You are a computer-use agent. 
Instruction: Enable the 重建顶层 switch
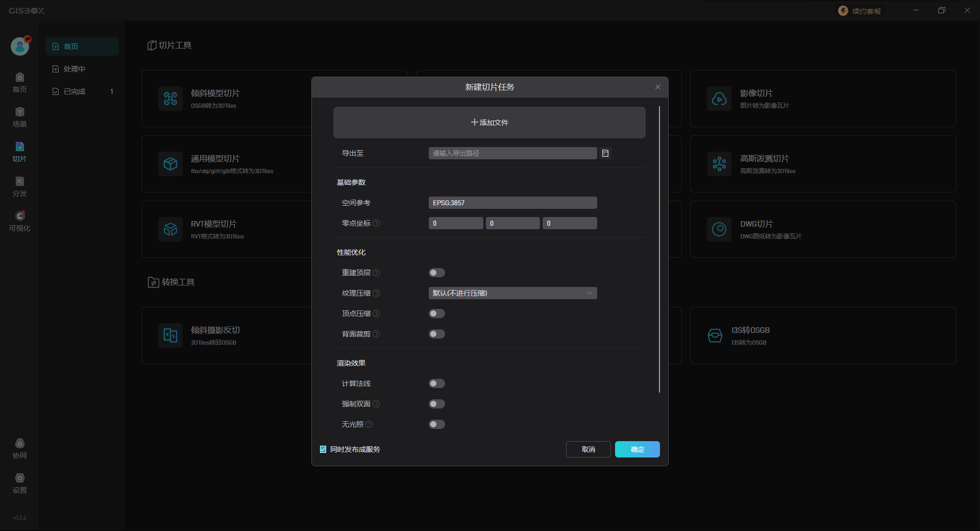pos(437,273)
